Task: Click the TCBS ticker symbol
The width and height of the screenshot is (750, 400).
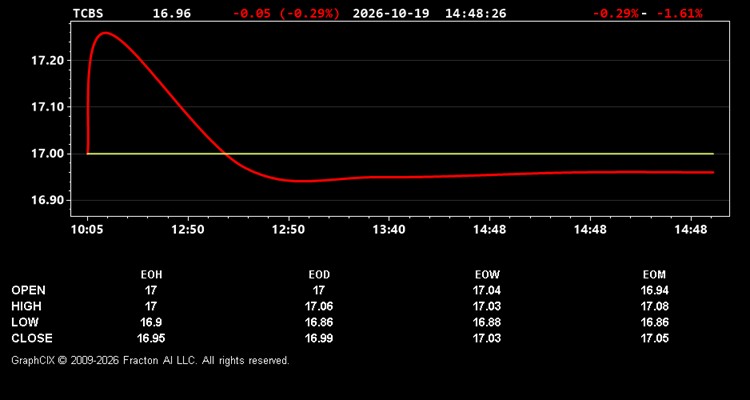Action: 88,13
